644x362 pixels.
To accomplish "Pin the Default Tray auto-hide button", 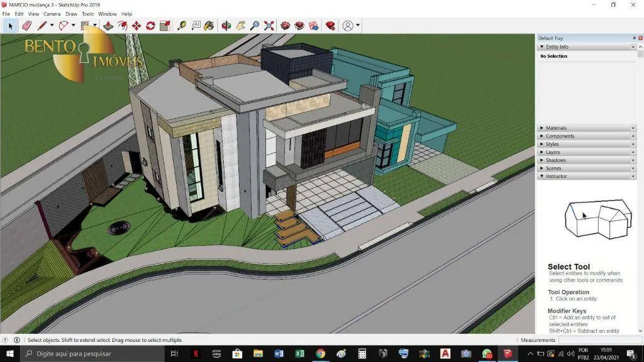I will pos(634,38).
